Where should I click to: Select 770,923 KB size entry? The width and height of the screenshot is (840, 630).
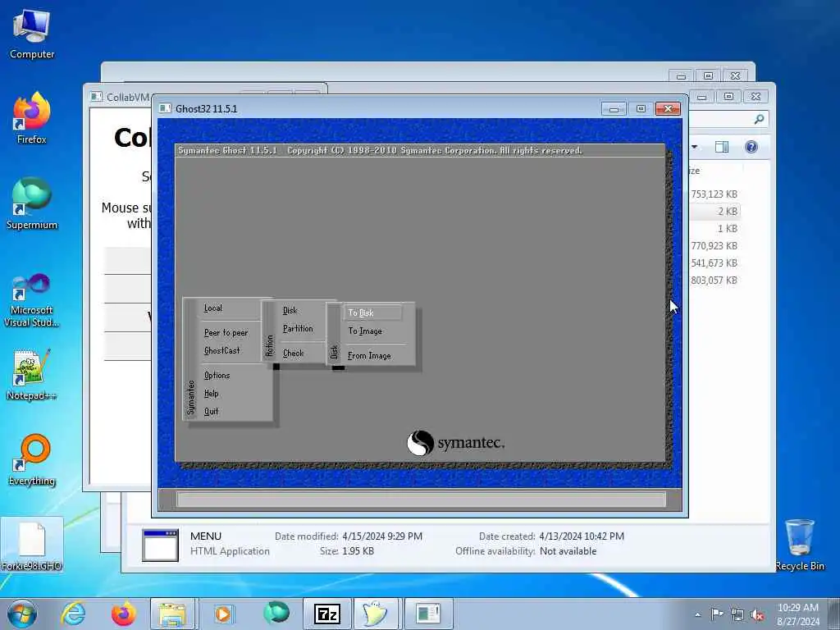tap(714, 246)
